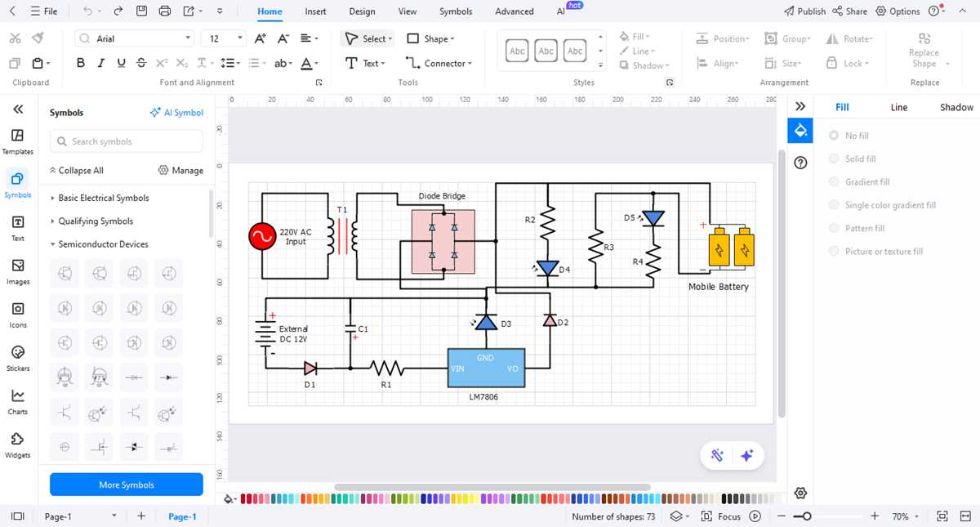Image resolution: width=980 pixels, height=527 pixels.
Task: Click the LM7806 regulator shape on canvas
Action: pos(486,368)
